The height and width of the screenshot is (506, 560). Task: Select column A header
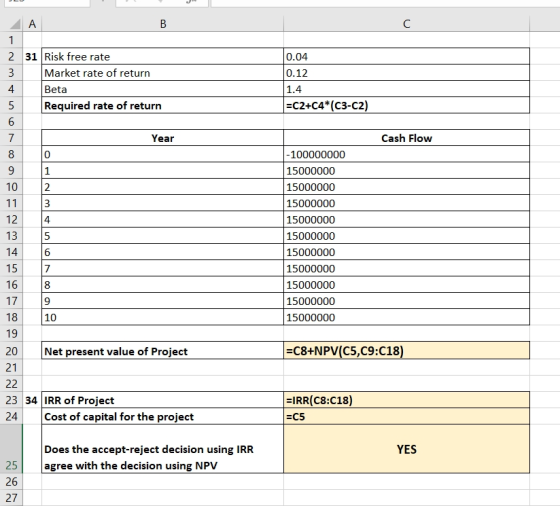(32, 24)
